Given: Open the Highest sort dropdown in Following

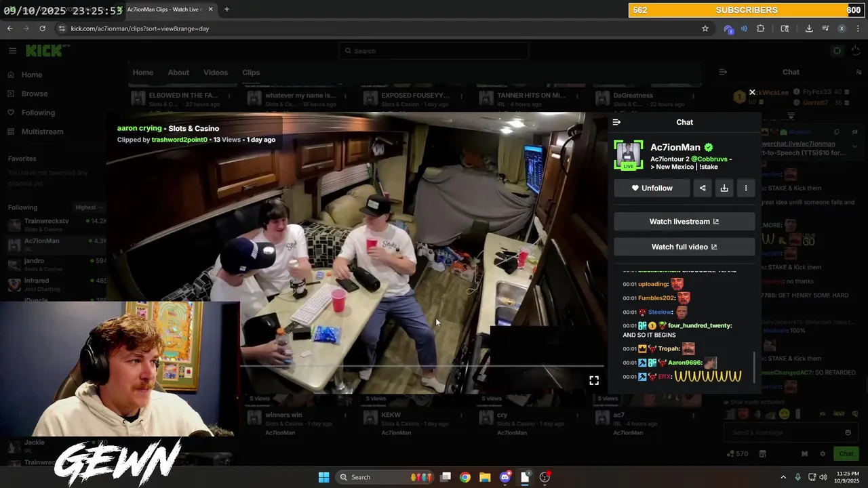Looking at the screenshot, I should [x=89, y=207].
